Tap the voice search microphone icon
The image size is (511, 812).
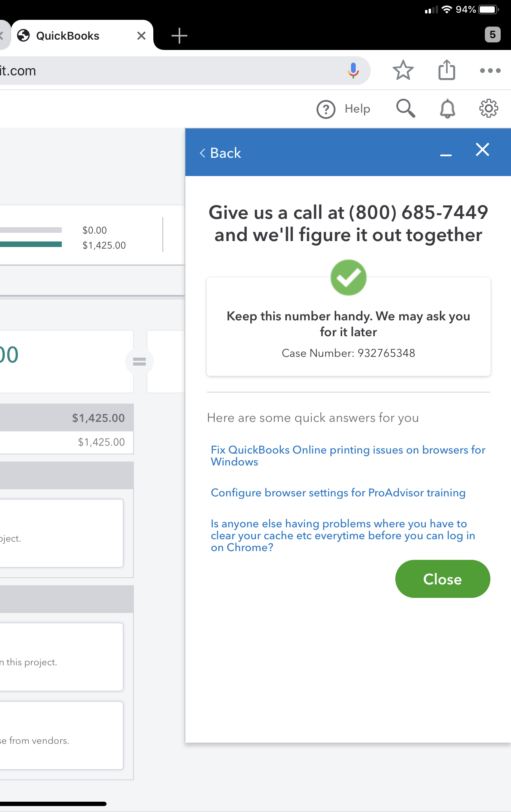pyautogui.click(x=353, y=71)
